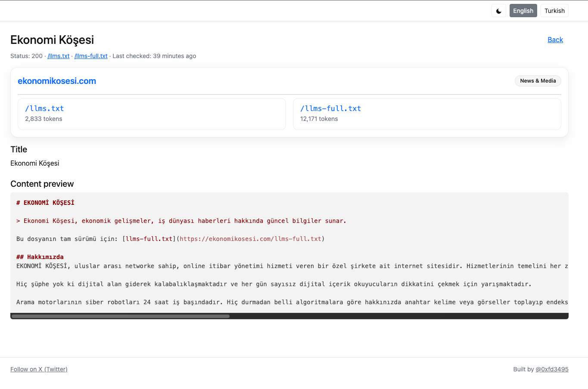Switch language to Turkish

(554, 11)
